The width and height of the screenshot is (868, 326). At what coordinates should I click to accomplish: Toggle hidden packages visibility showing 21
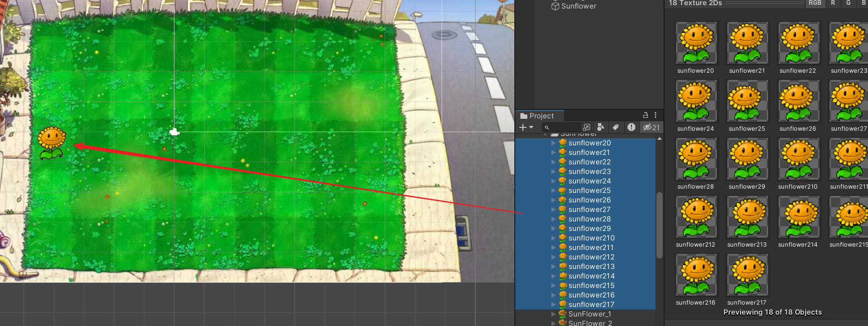(x=652, y=127)
